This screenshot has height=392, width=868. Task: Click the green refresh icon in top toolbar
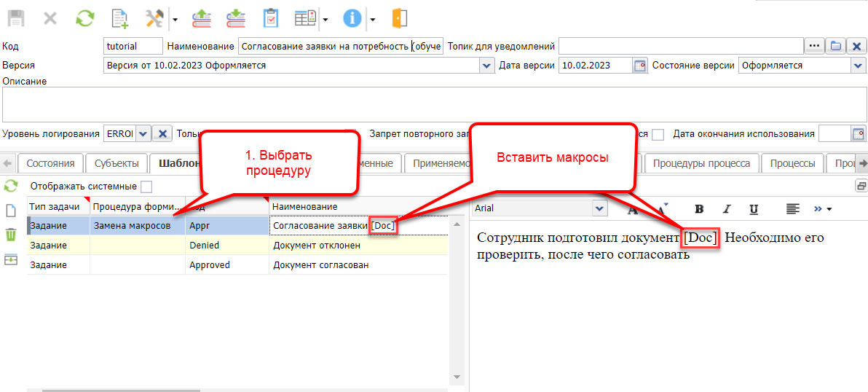point(84,18)
